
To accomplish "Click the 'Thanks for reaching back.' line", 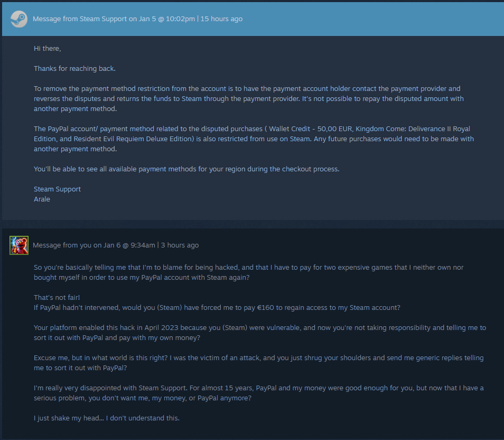I will pyautogui.click(x=74, y=69).
